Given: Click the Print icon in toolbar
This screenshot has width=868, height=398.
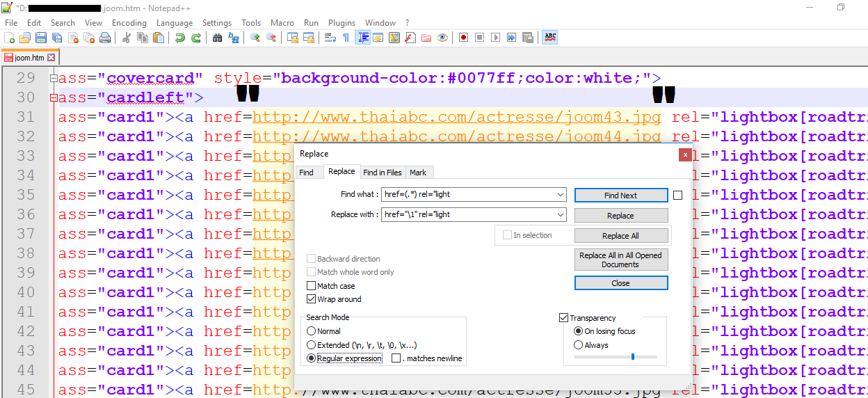Looking at the screenshot, I should (x=105, y=38).
